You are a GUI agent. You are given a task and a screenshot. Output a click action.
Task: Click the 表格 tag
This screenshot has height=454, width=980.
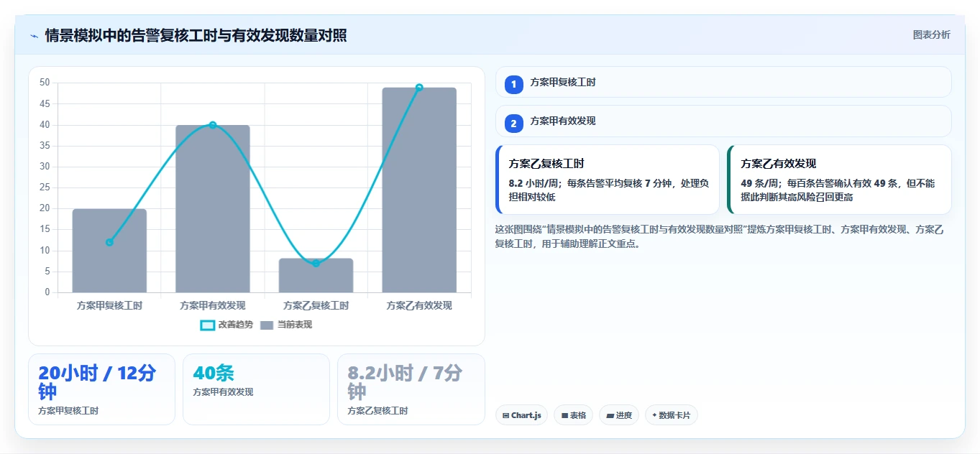573,415
